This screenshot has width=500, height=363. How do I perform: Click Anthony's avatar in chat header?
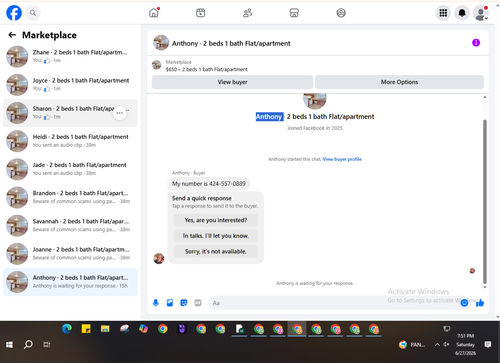161,43
